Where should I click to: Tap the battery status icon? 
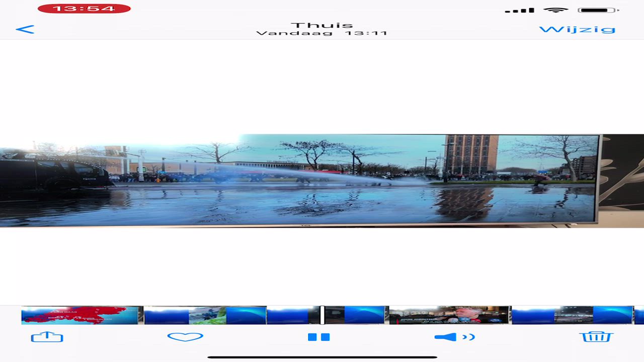pyautogui.click(x=598, y=10)
